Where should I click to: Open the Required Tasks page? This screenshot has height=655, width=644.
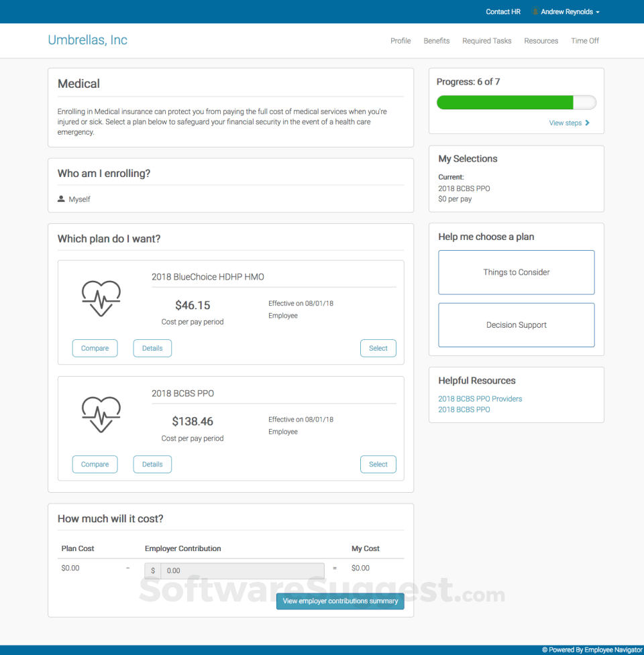point(486,41)
